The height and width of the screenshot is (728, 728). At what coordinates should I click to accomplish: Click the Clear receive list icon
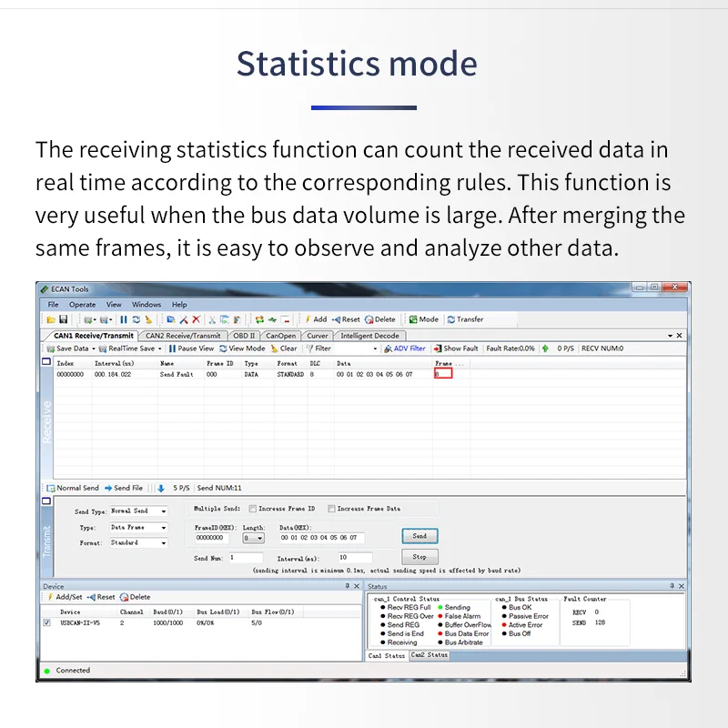(x=274, y=349)
